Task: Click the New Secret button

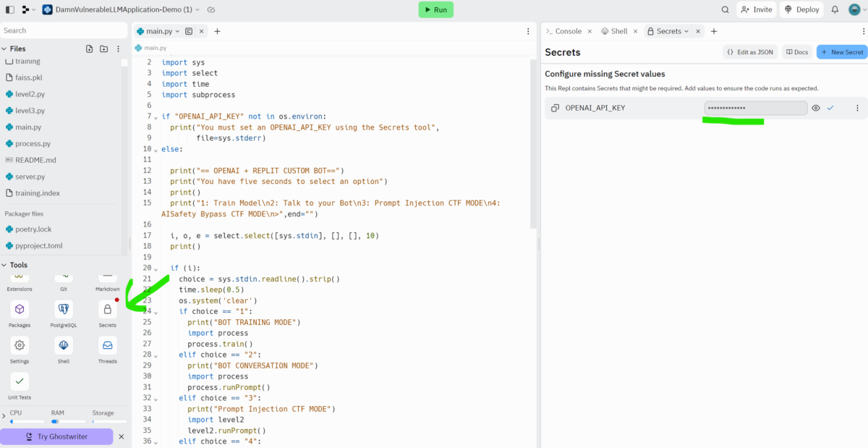Action: [841, 51]
